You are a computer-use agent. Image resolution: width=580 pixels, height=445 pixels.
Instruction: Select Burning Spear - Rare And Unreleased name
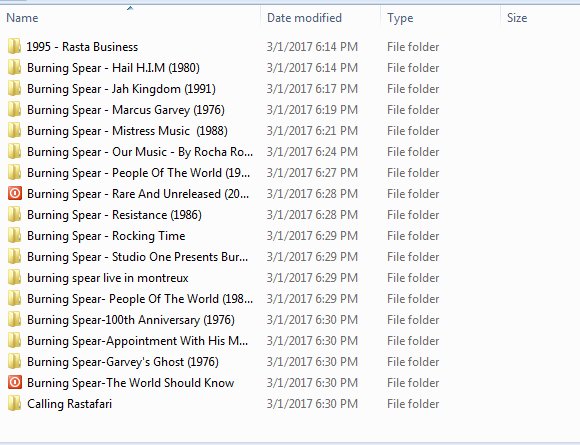(x=138, y=194)
